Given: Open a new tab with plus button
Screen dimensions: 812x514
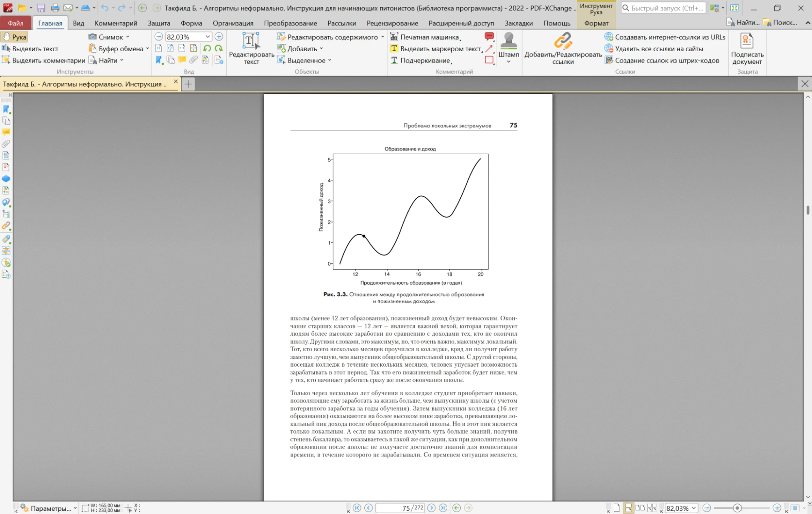Looking at the screenshot, I should coord(188,84).
